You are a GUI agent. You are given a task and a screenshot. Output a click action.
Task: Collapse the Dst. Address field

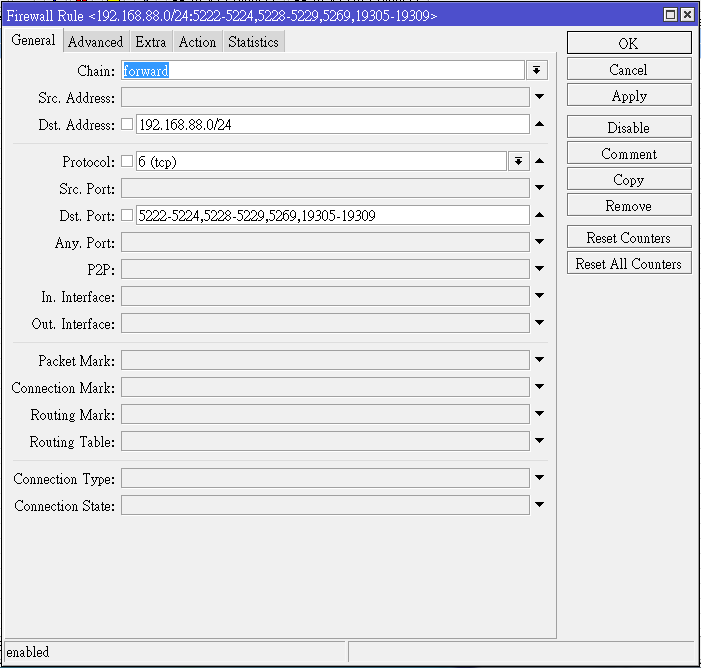click(x=540, y=124)
